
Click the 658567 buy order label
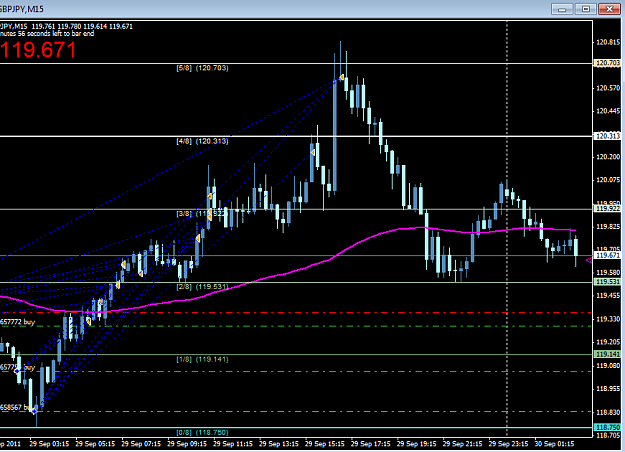15,407
